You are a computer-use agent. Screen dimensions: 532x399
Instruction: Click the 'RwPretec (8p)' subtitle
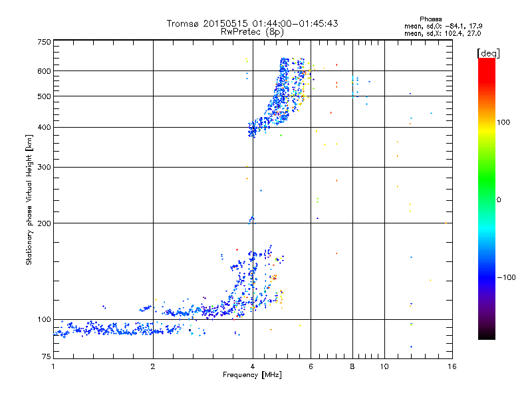253,32
